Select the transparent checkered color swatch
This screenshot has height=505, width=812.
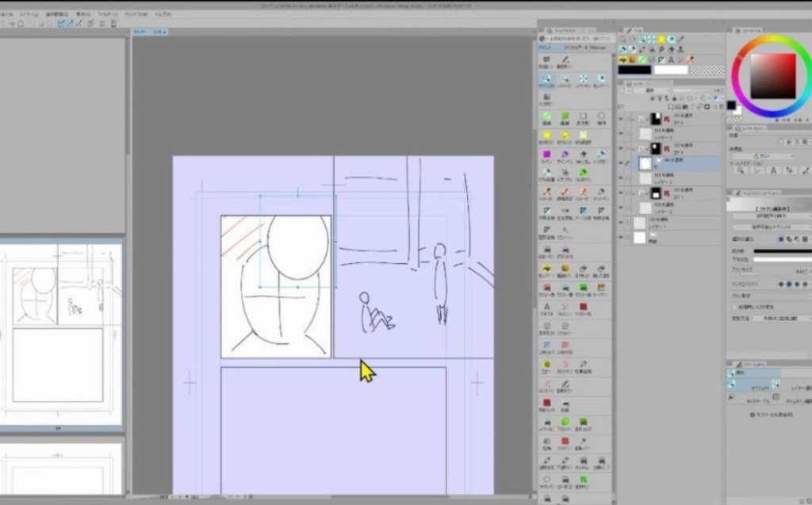tap(707, 70)
